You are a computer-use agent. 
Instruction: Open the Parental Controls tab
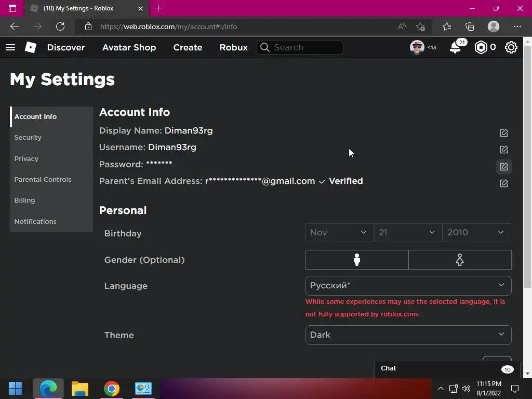pos(51,179)
